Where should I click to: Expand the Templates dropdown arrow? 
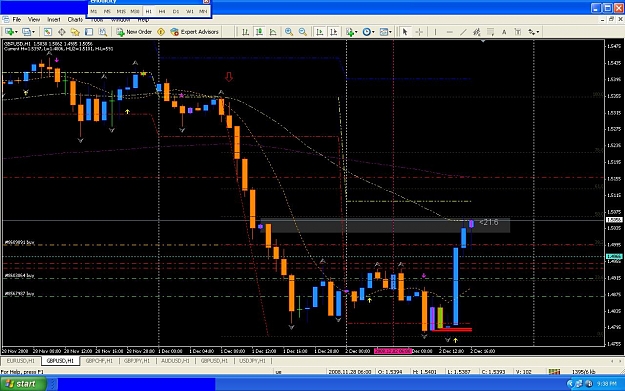coord(390,32)
